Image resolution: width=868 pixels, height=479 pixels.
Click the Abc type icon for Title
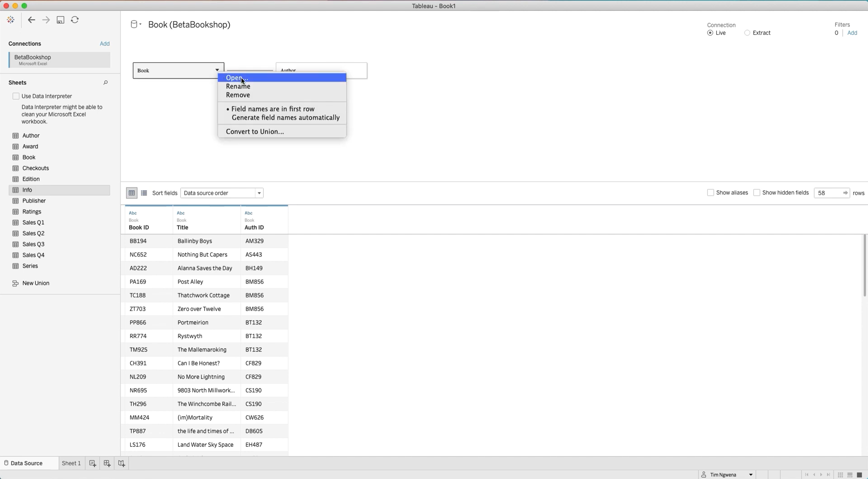click(181, 213)
